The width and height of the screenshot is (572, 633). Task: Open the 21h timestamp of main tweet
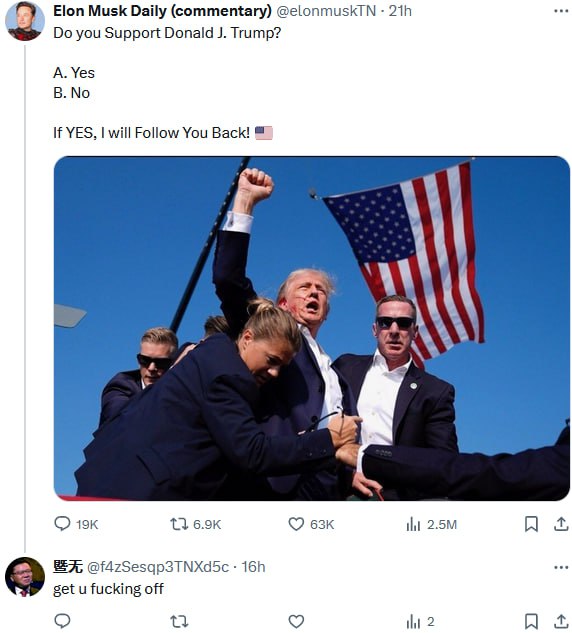coord(400,11)
